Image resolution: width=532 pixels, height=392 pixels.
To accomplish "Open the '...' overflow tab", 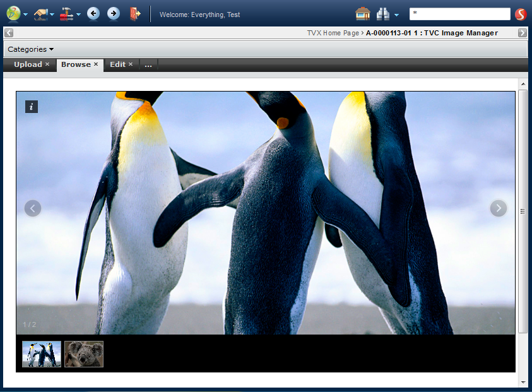I will click(x=148, y=64).
